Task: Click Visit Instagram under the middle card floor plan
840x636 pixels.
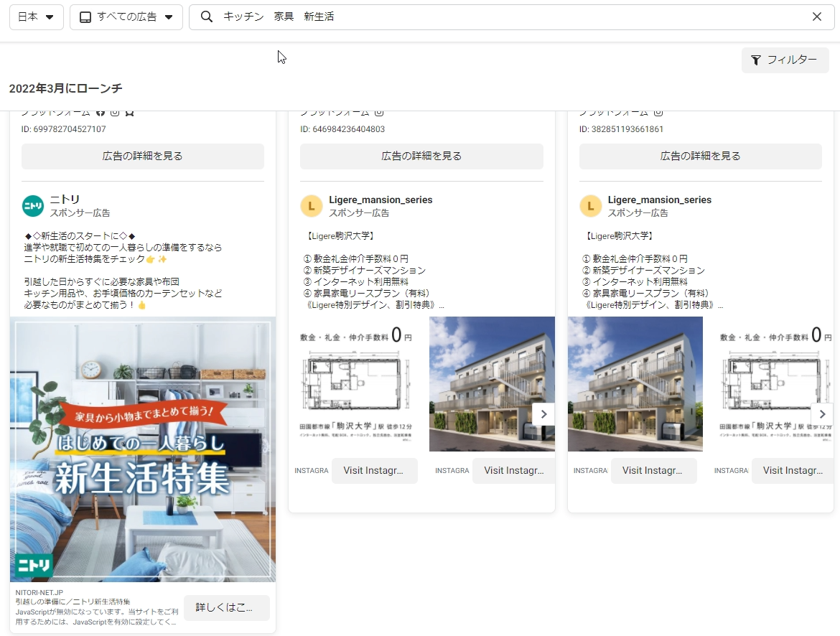Action: pyautogui.click(x=374, y=471)
